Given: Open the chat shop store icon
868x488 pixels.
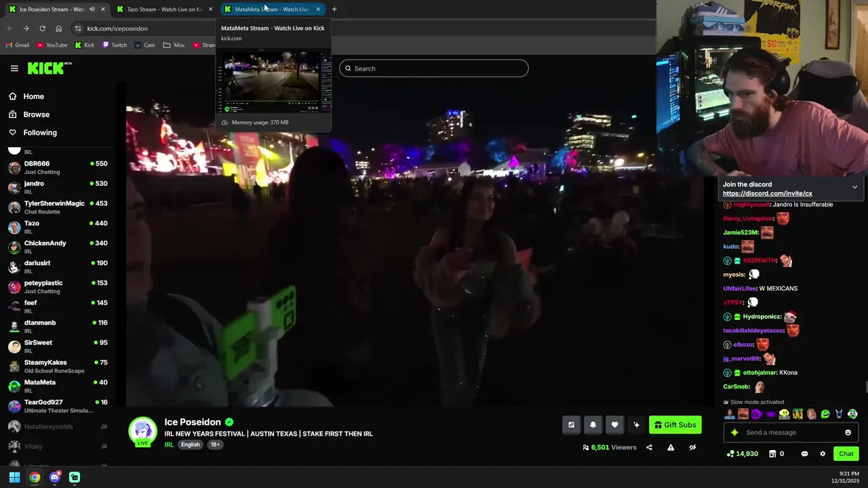Looking at the screenshot, I should (x=772, y=454).
